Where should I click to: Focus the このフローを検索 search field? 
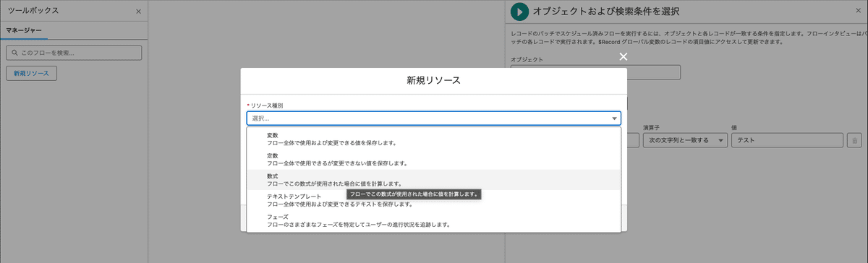point(74,53)
